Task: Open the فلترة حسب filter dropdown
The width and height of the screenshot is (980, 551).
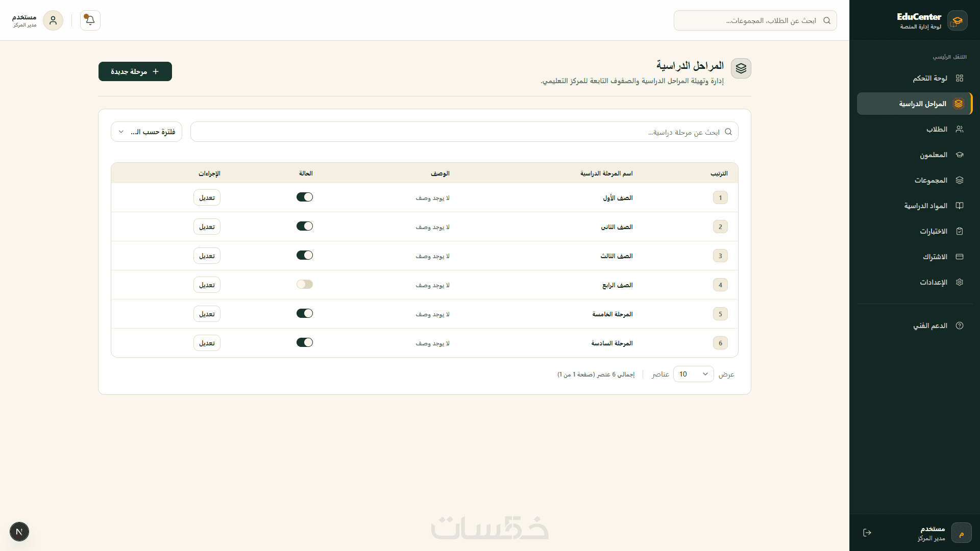Action: click(146, 132)
